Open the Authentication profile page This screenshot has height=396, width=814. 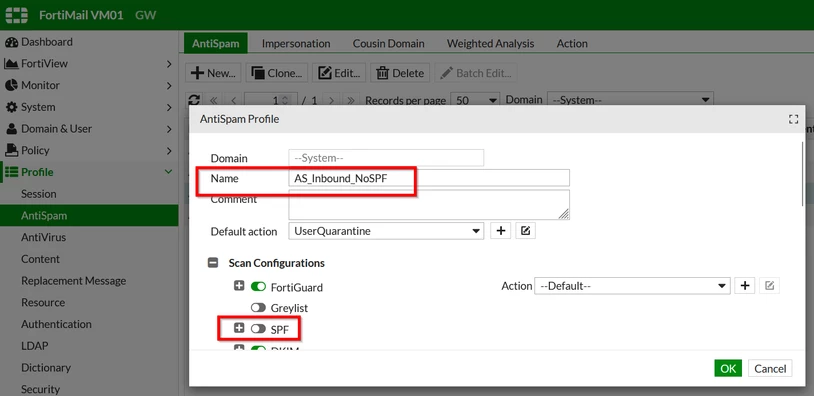click(56, 324)
